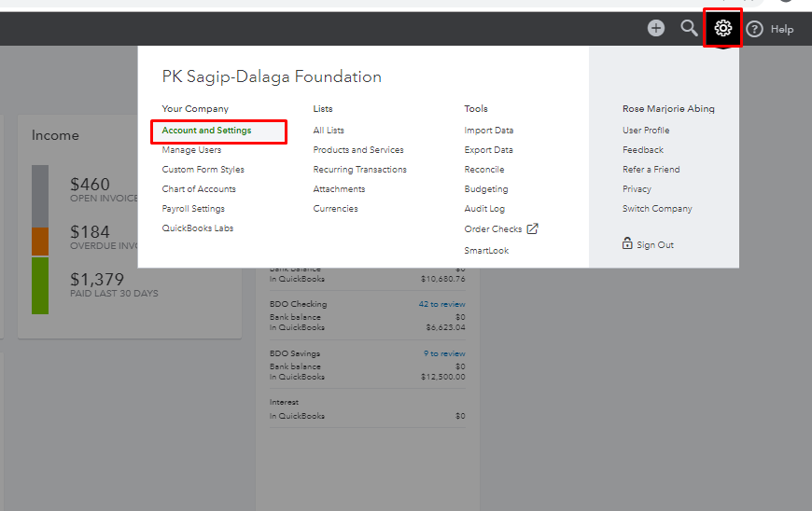
Task: Open Account and Settings
Action: [206, 131]
